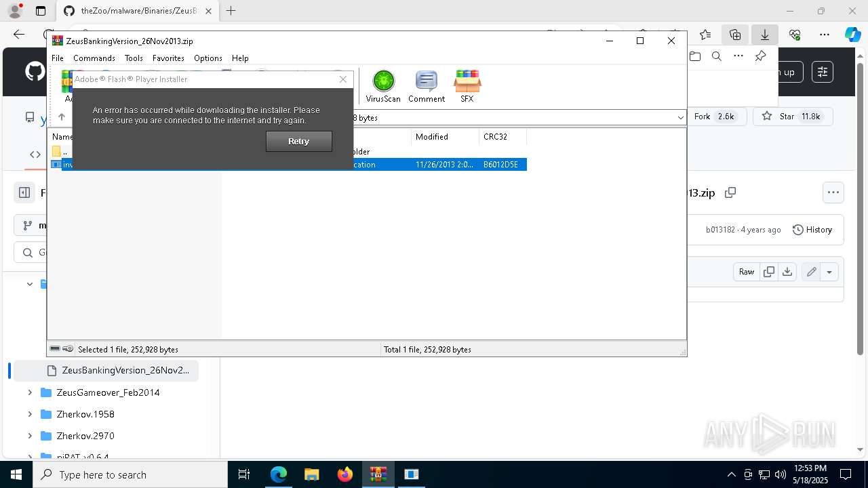This screenshot has height=488, width=868.
Task: Click the Star button on GitHub
Action: (791, 117)
